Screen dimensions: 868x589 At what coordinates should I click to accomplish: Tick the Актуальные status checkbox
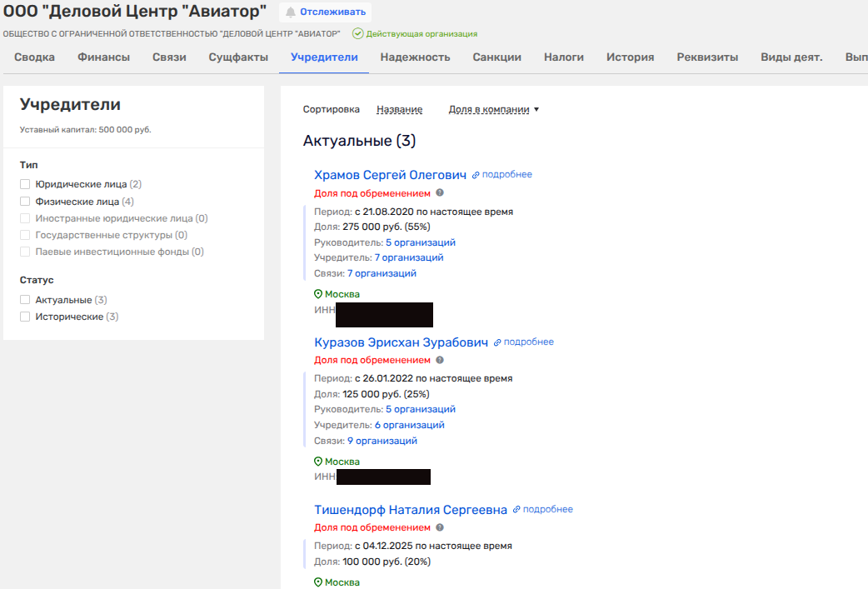(x=25, y=300)
